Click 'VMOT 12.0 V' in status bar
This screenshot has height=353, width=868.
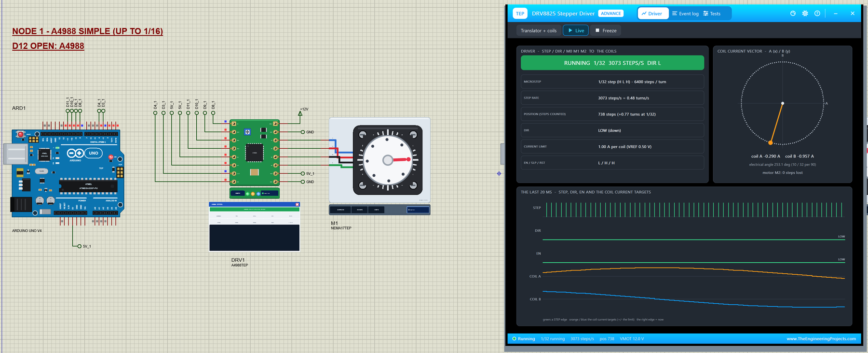coord(632,339)
